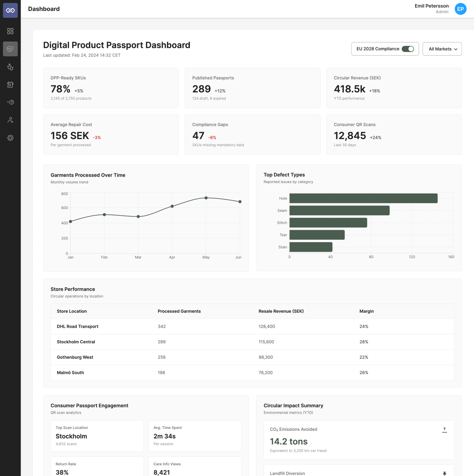Click the May data point on line chart

206,198
